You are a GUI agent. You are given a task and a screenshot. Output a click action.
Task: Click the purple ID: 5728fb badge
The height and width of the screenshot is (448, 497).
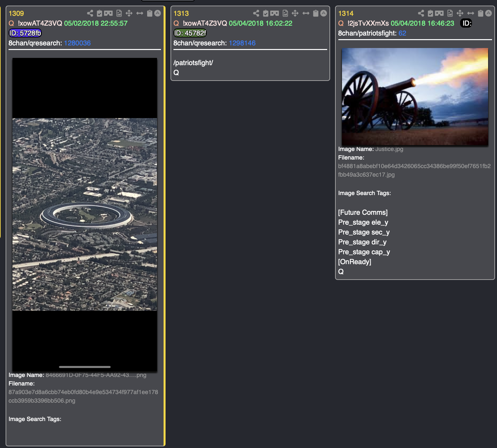[x=25, y=33]
